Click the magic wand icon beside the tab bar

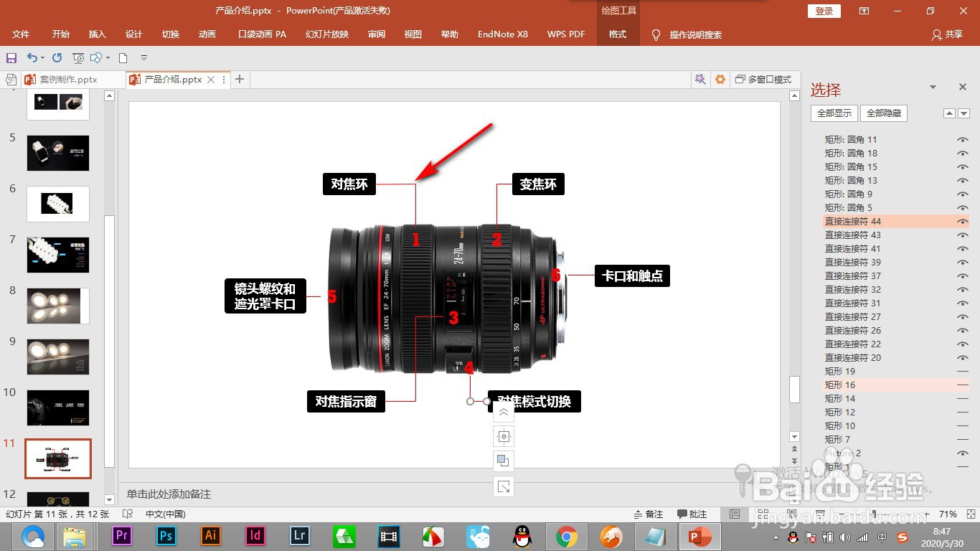click(x=700, y=80)
